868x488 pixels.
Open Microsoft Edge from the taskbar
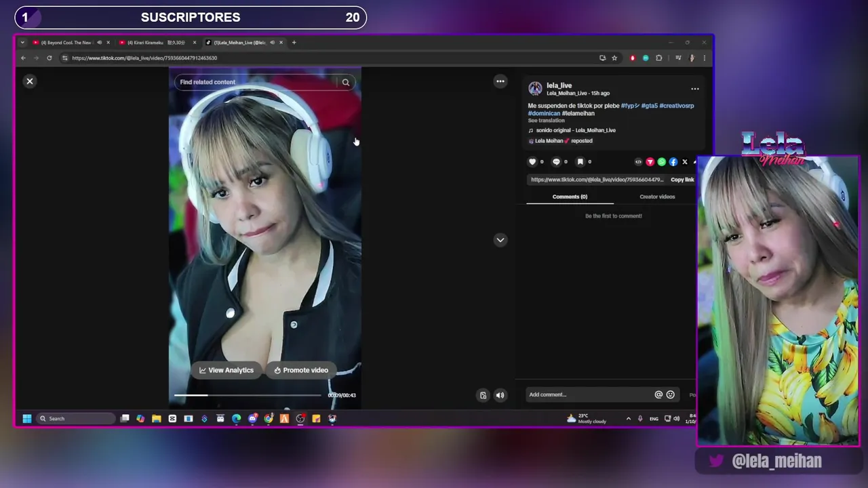click(x=237, y=419)
